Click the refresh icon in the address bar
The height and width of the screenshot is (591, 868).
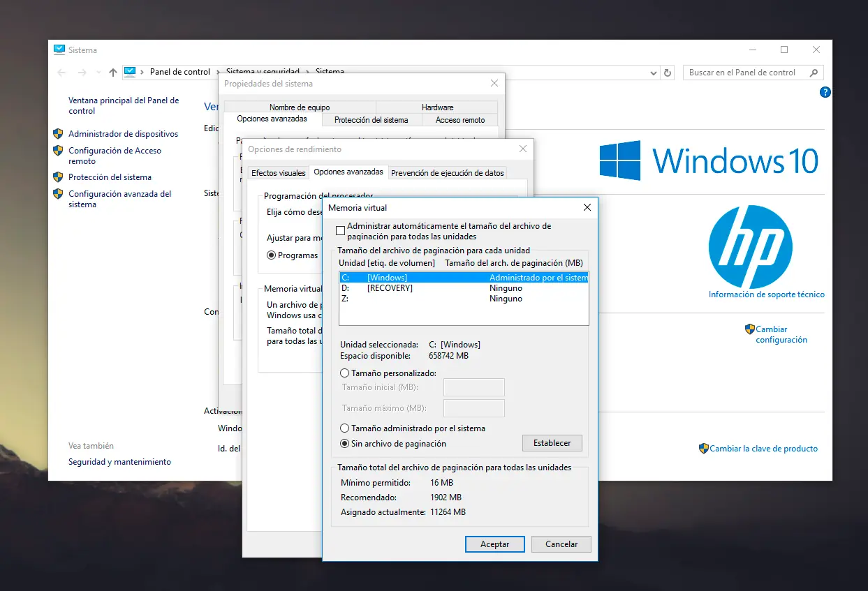pos(665,72)
